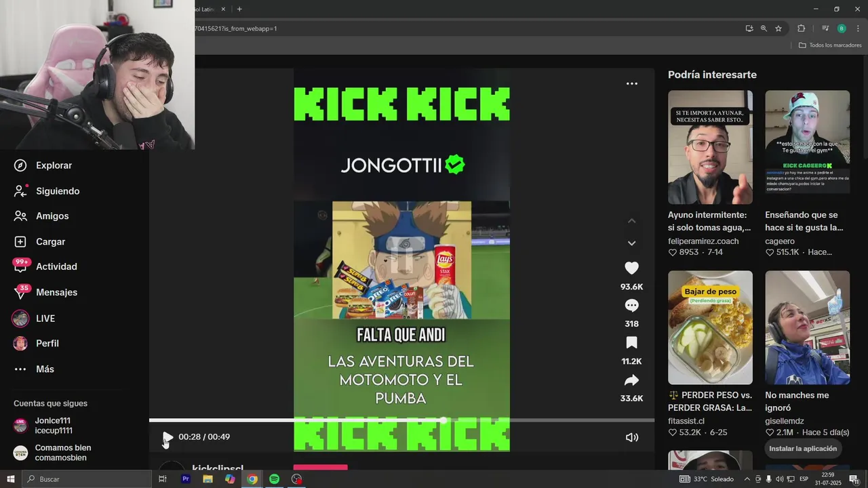The image size is (868, 488).
Task: Click 'Ayuno intermitente' video title
Action: [709, 221]
